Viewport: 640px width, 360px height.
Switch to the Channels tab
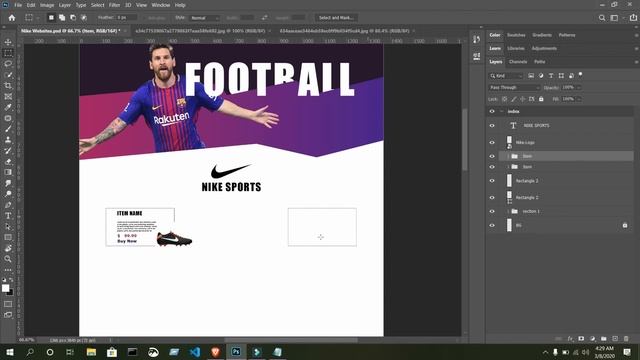(x=518, y=62)
